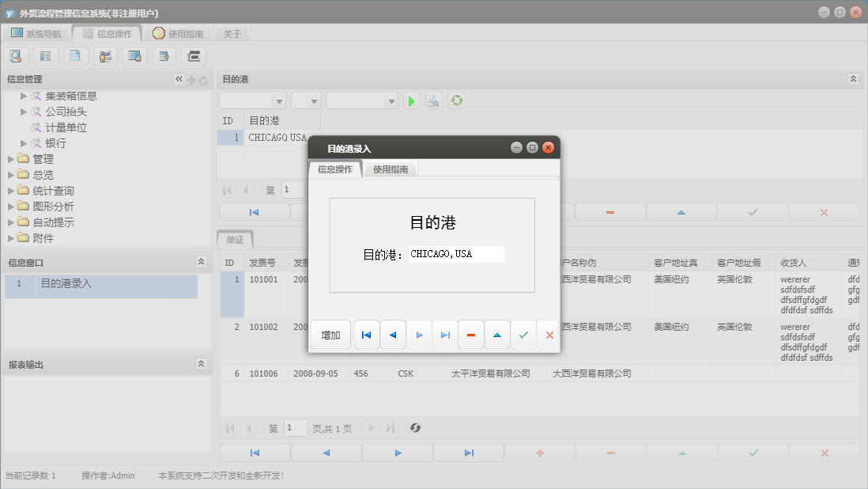Screen dimensions: 868x489
Task: Expand the 银行 tree node
Action: [x=24, y=143]
